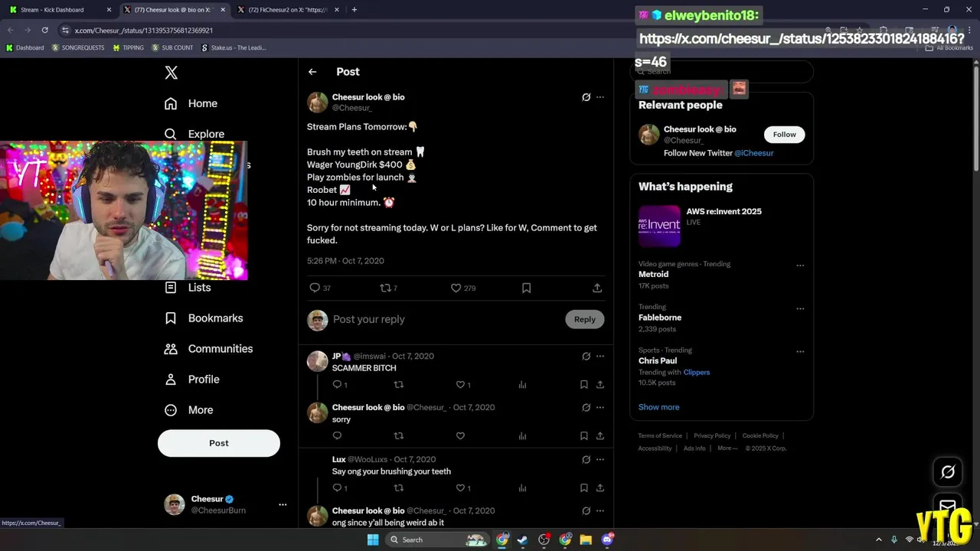Reply to Lux's brushing teeth comment
This screenshot has width=980, height=551.
(337, 488)
